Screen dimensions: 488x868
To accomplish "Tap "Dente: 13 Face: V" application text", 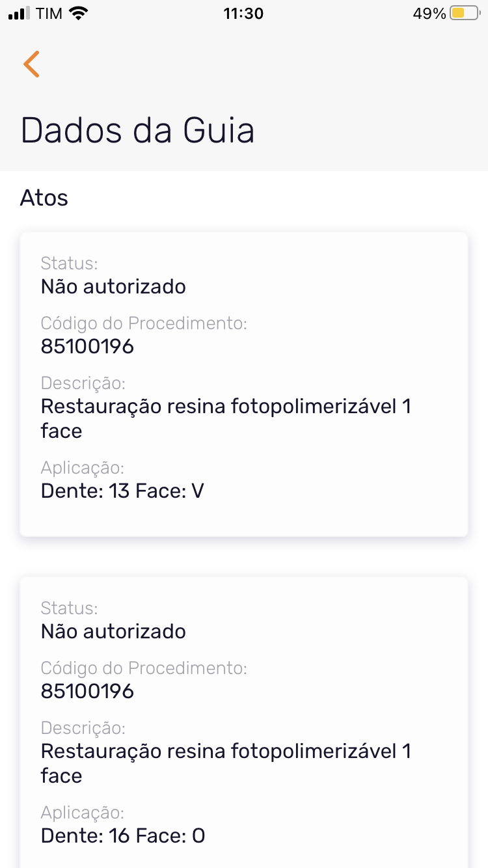I will [122, 491].
